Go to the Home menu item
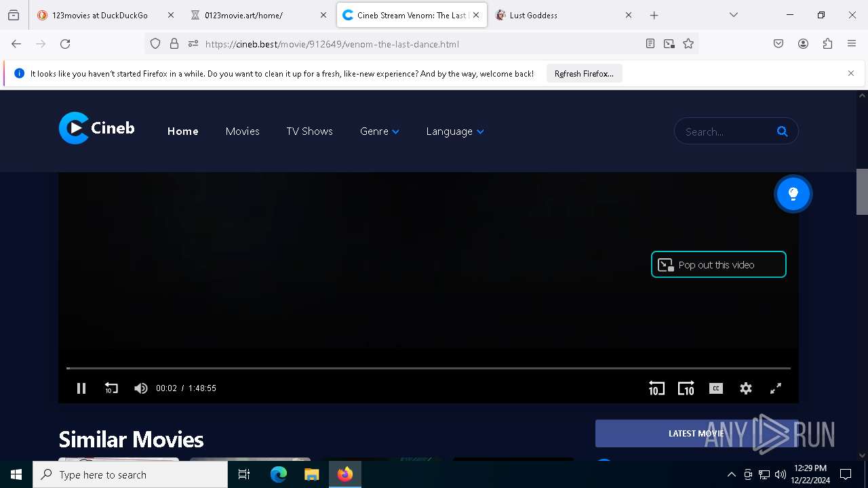This screenshot has height=488, width=868. [183, 131]
